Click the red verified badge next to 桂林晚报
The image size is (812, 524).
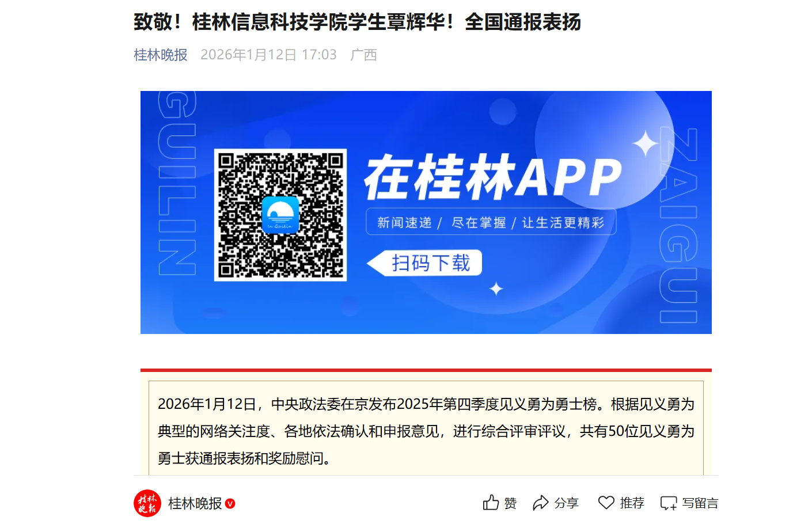230,504
